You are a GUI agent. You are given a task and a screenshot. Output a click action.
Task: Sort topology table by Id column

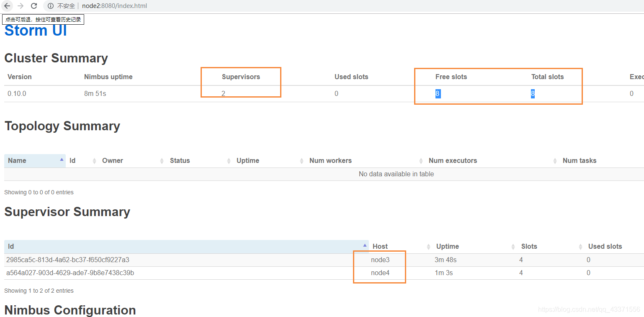click(82, 161)
